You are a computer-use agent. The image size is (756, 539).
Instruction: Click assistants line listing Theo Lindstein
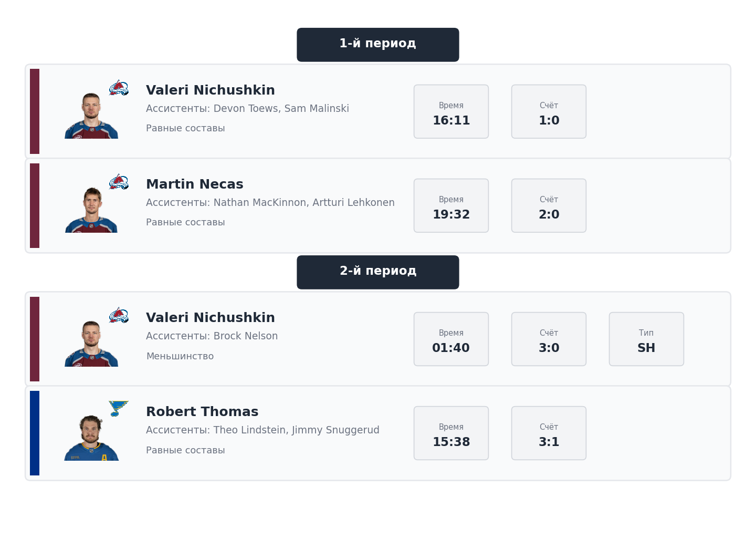262,430
